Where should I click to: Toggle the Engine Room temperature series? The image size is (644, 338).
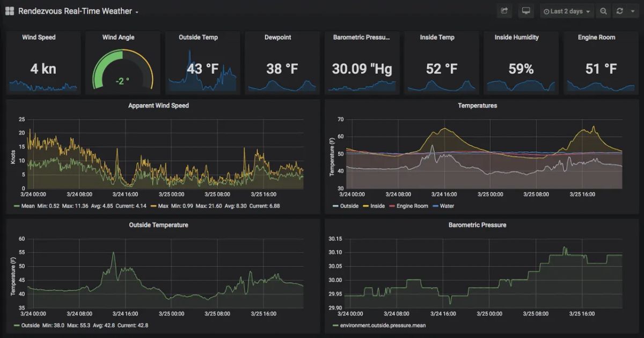pyautogui.click(x=412, y=206)
